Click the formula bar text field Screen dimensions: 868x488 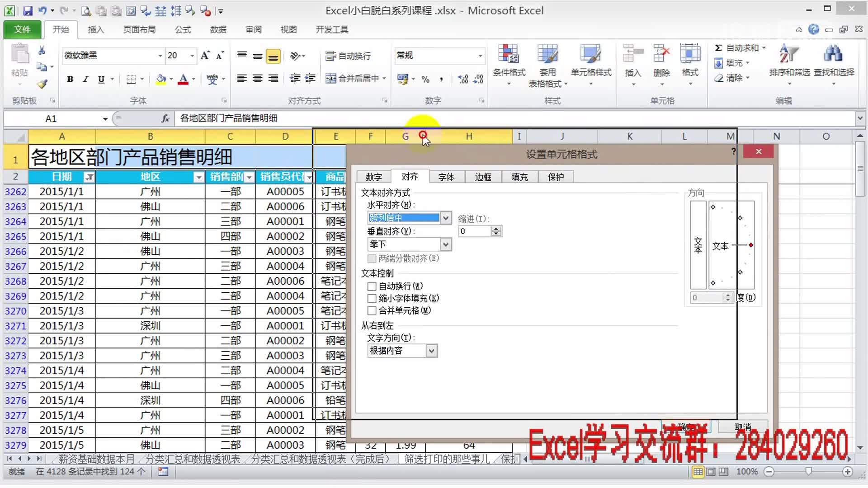(x=515, y=118)
